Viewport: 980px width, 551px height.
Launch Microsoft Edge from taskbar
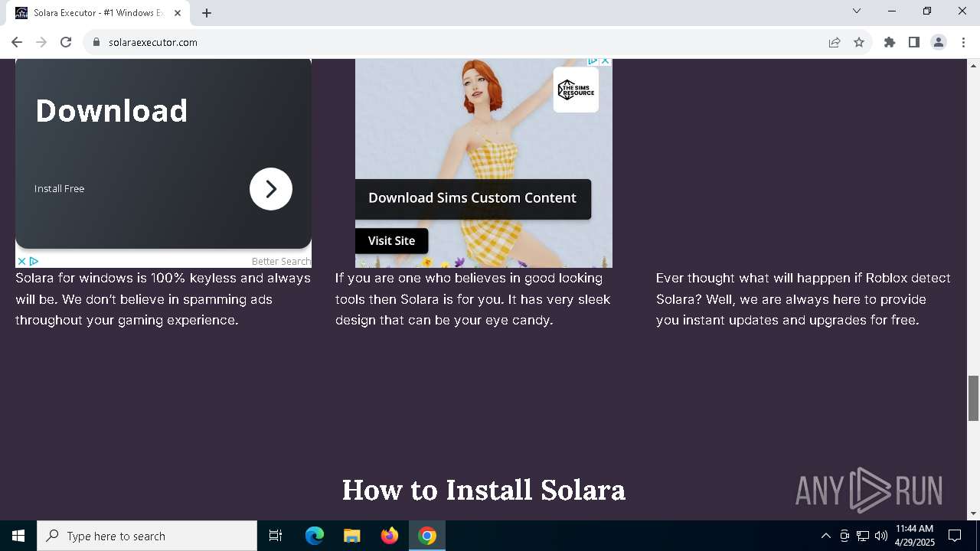315,536
